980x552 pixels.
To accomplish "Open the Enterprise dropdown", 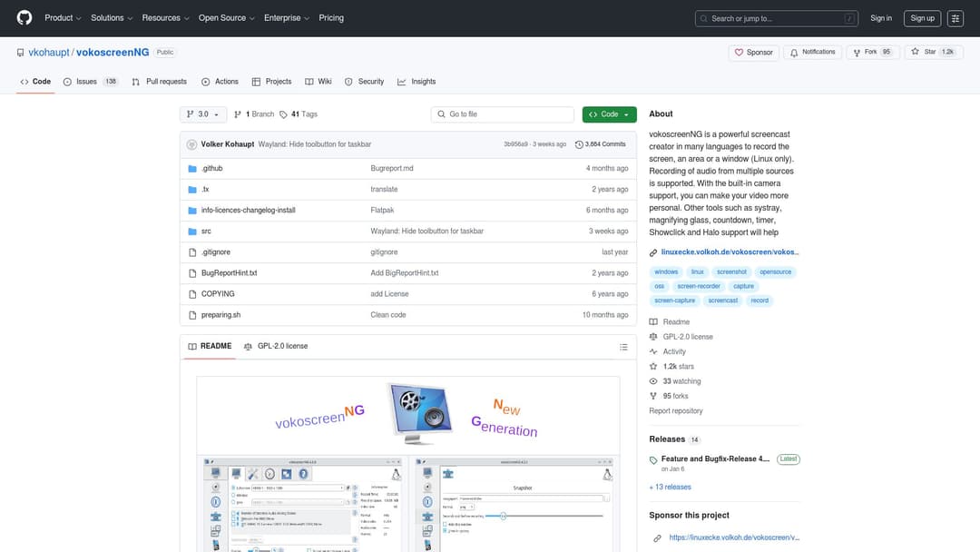I will (x=286, y=18).
